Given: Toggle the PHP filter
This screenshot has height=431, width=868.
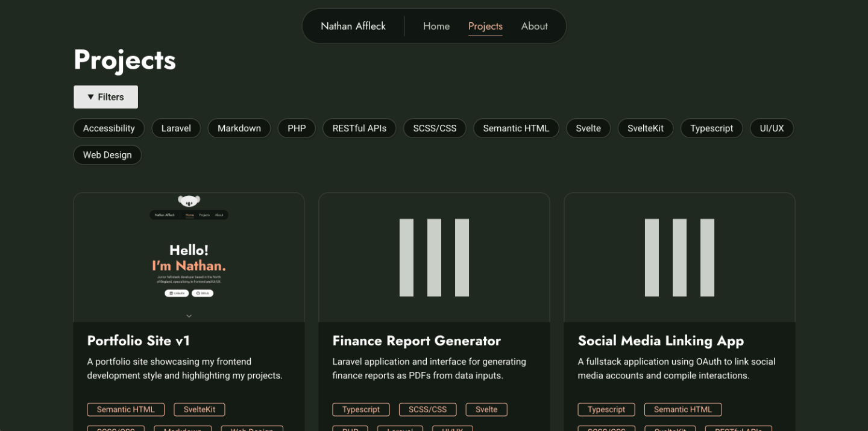Looking at the screenshot, I should [297, 128].
